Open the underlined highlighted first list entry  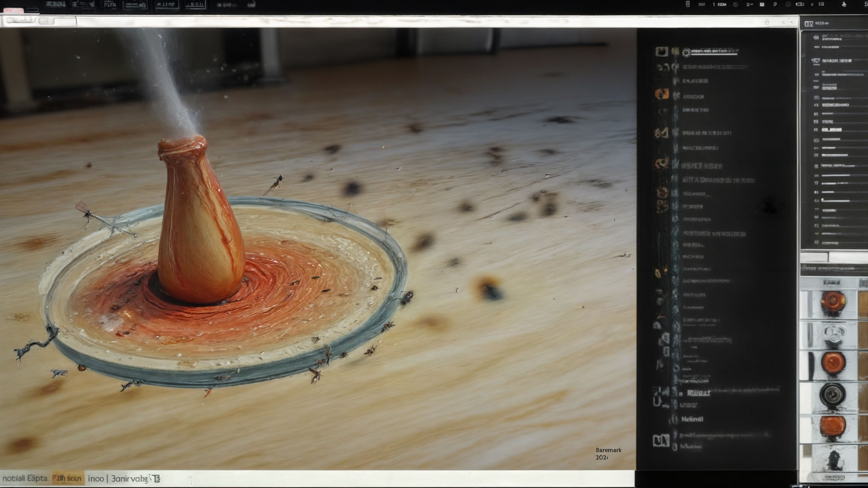pyautogui.click(x=714, y=52)
